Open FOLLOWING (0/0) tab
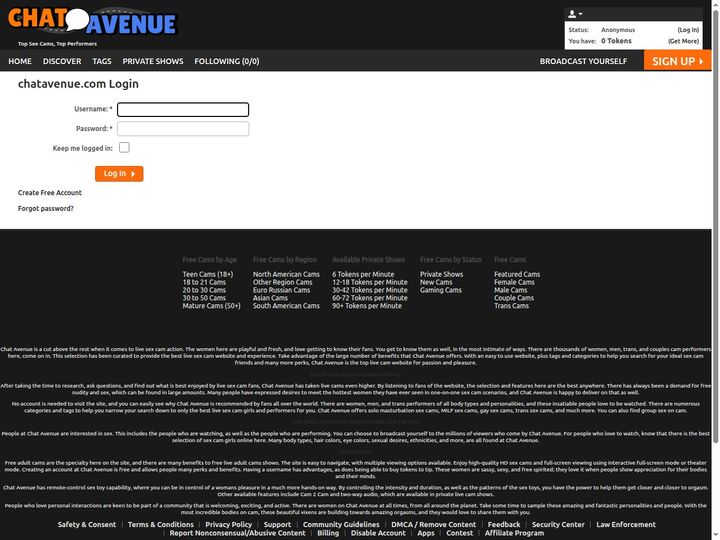Image resolution: width=720 pixels, height=540 pixels. [227, 61]
